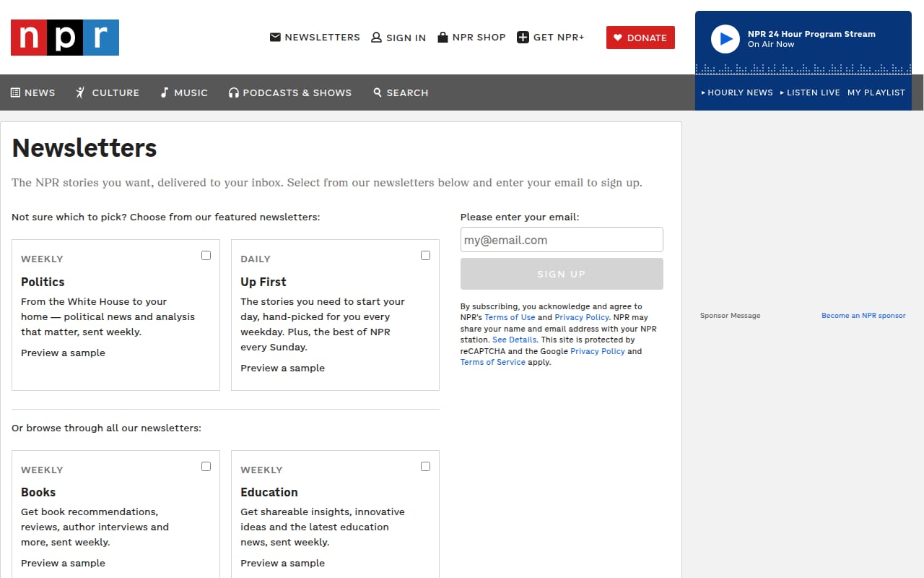
Task: Click the News section icon
Action: (x=15, y=92)
